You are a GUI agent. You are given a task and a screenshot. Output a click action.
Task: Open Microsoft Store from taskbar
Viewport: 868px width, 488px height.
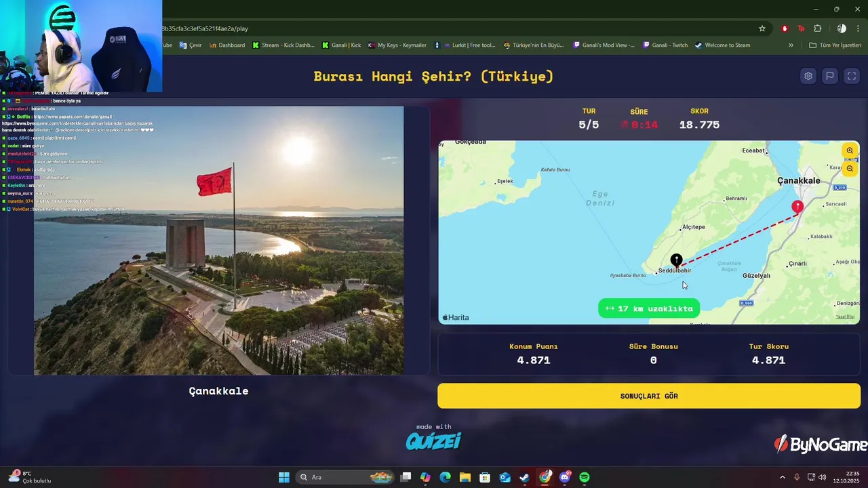[485, 477]
